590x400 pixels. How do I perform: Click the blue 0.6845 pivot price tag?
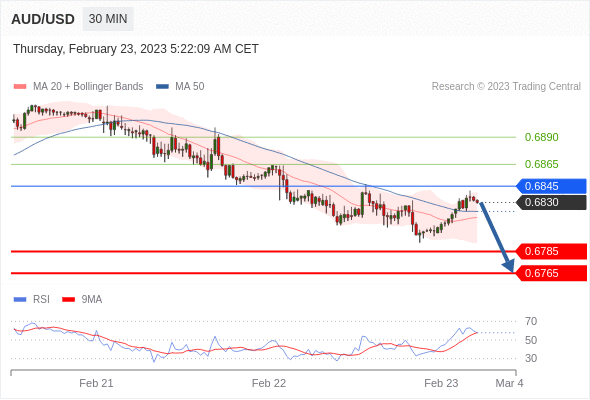[x=551, y=186]
